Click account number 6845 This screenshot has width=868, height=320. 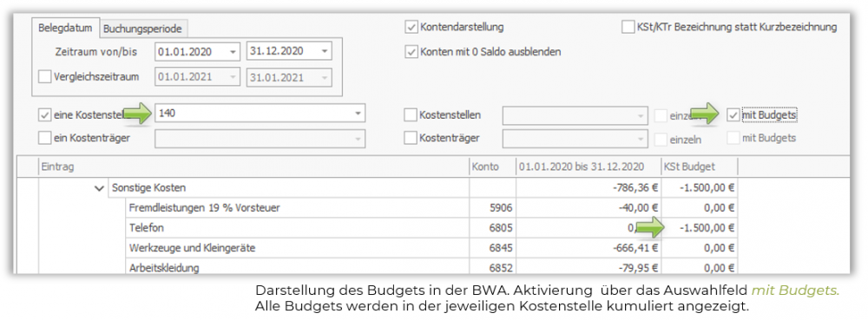tap(502, 248)
